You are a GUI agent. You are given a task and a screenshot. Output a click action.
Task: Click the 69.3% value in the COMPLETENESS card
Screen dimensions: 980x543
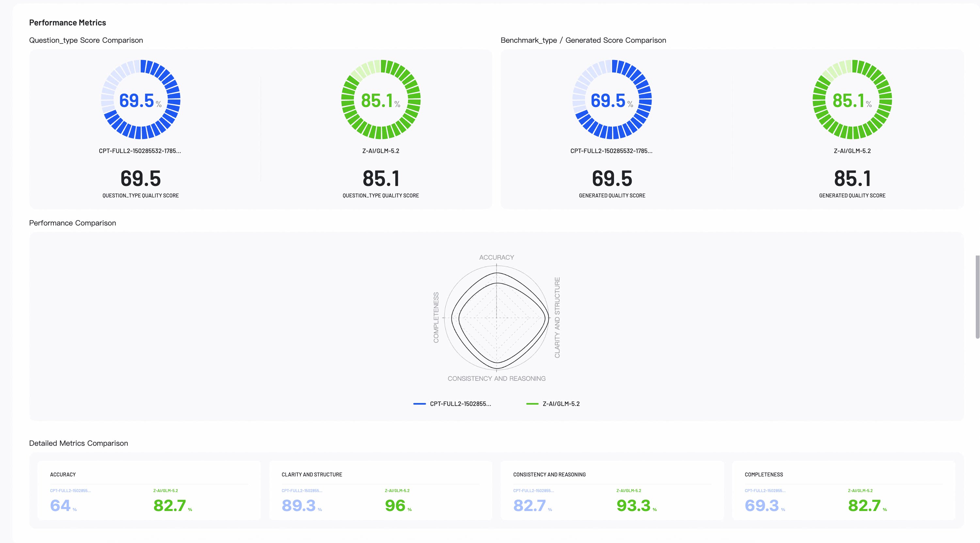[765, 506]
